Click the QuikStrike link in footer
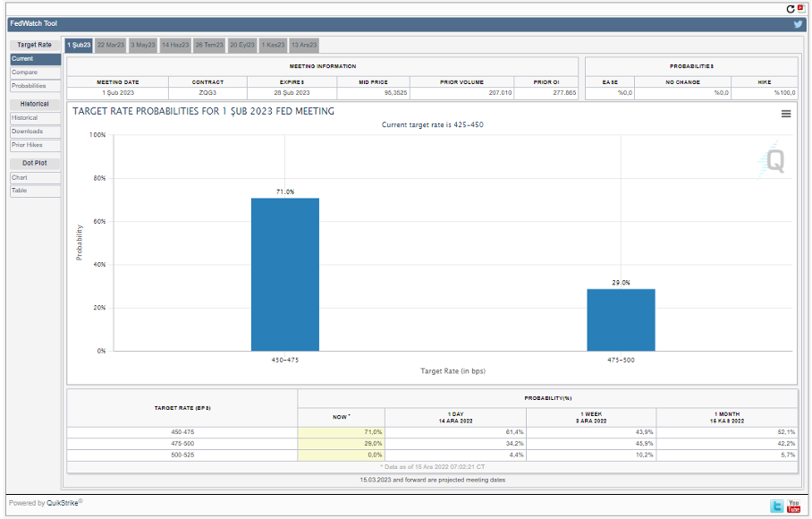Image resolution: width=812 pixels, height=519 pixels. coord(63,503)
